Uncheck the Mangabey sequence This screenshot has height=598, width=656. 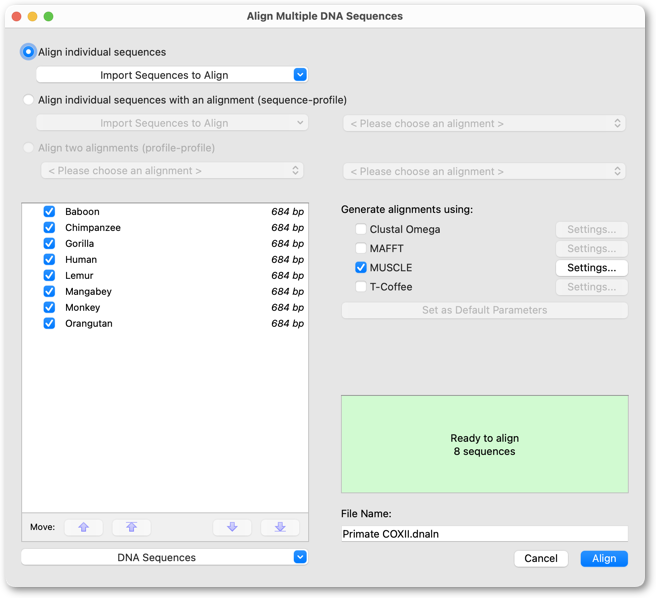point(49,291)
